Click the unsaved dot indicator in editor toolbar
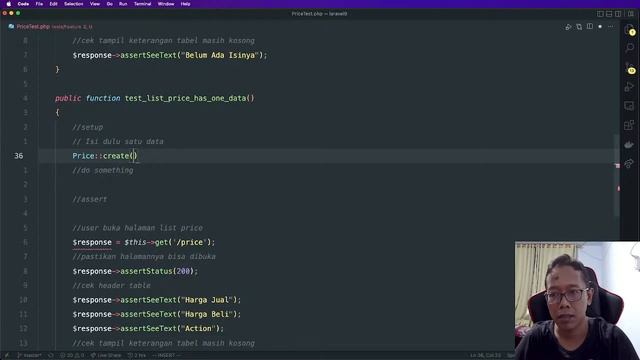Viewport: 640px width, 360px height. click(x=600, y=27)
